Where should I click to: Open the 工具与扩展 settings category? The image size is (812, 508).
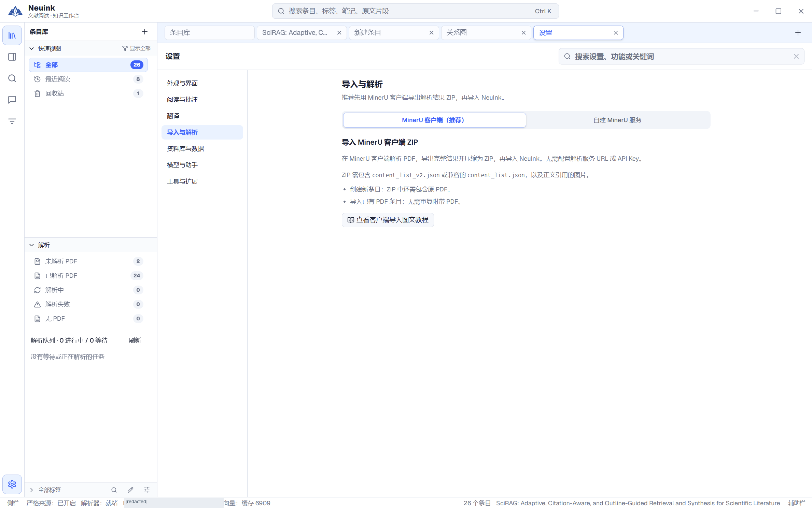coord(202,182)
